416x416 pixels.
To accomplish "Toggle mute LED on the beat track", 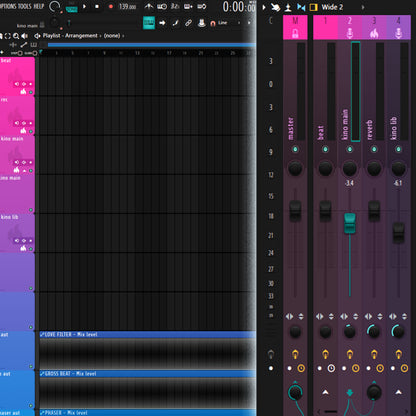I will 31,92.
